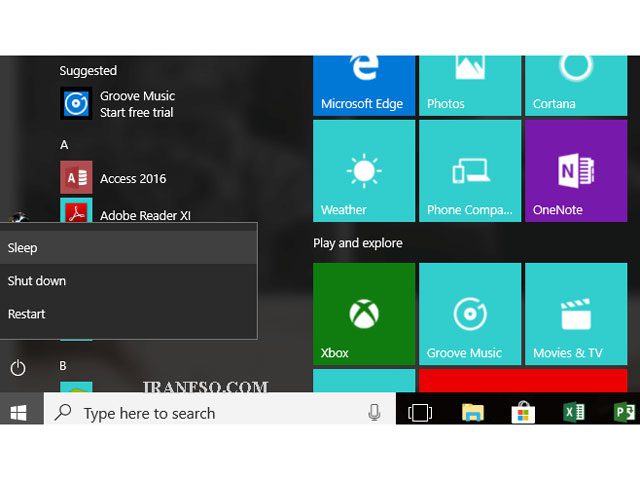Open the Photos tile
Screen dimensions: 640x480
pos(470,86)
